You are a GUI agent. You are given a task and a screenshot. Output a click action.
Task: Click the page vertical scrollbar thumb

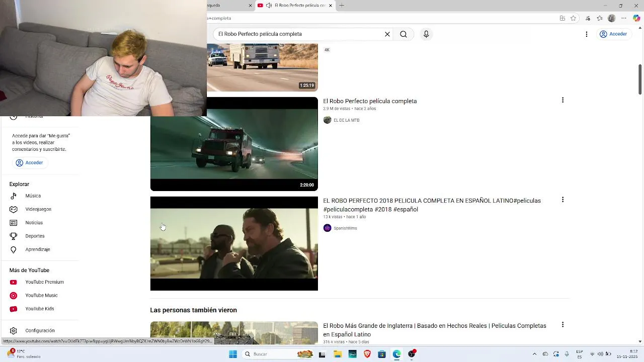coord(640,79)
